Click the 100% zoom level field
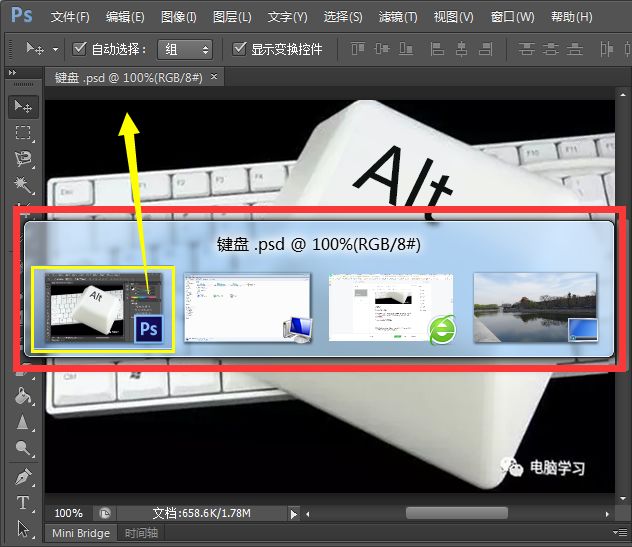Screen dimensions: 632x547 point(69,513)
